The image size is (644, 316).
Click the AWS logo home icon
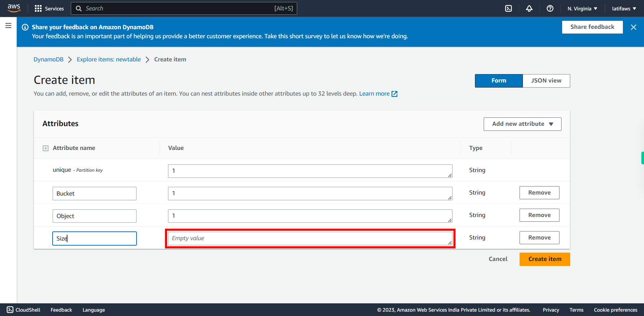[x=14, y=8]
